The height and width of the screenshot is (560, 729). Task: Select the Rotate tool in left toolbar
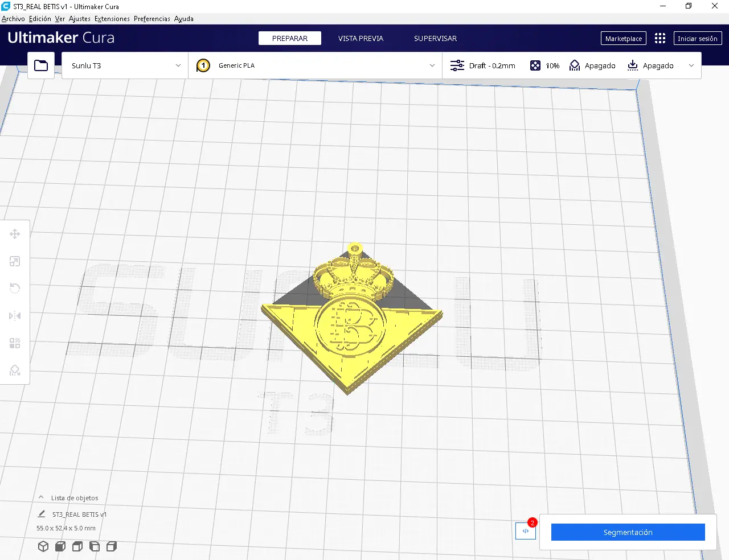coord(15,289)
